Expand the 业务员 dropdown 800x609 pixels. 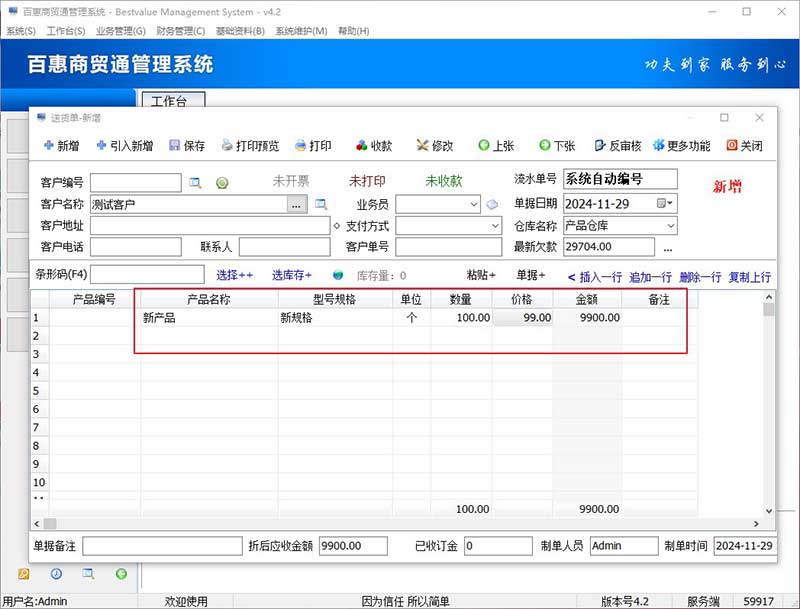[473, 205]
